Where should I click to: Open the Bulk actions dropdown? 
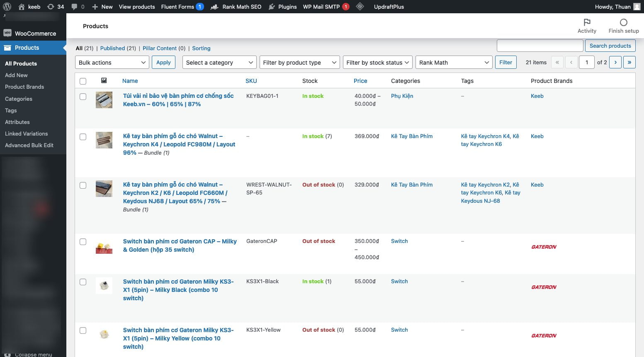click(112, 63)
